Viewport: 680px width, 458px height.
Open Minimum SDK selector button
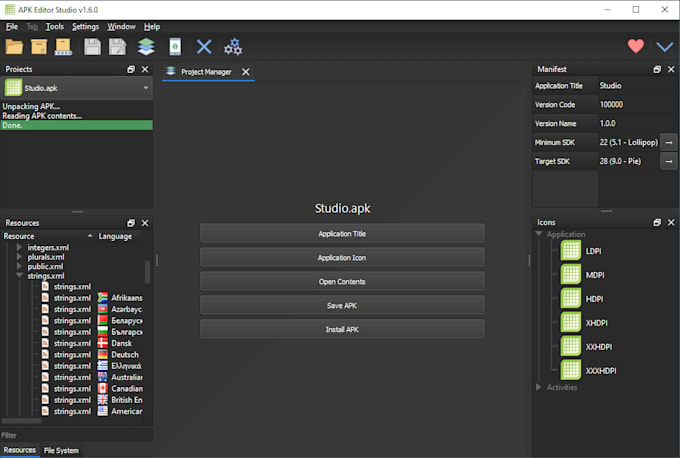(669, 142)
